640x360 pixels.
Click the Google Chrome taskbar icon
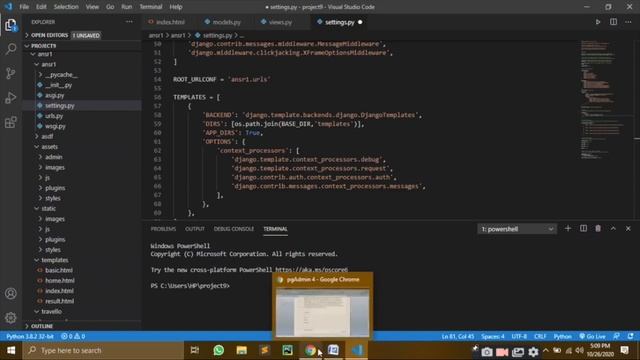[310, 350]
